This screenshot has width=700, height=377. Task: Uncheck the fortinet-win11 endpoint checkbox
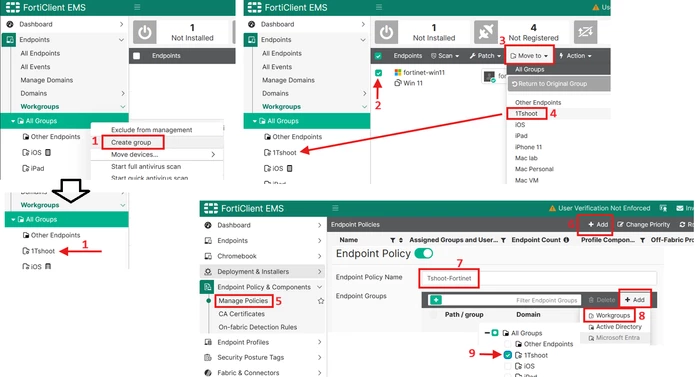click(379, 72)
